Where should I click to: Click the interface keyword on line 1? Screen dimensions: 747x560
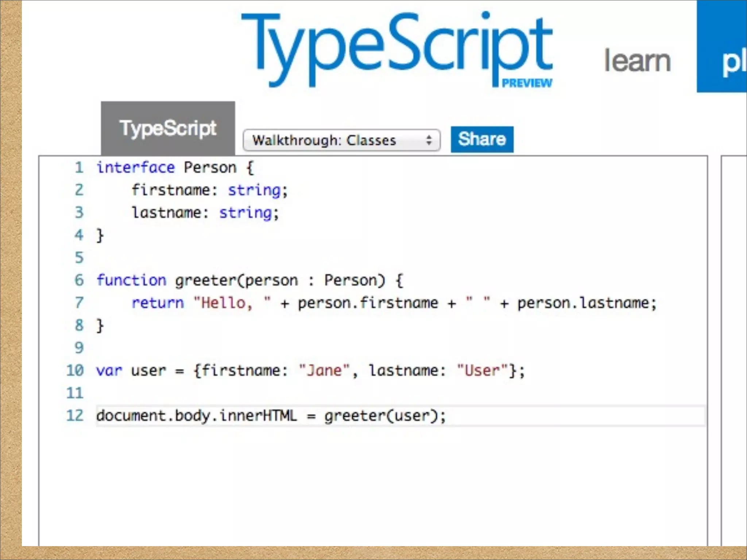(135, 168)
